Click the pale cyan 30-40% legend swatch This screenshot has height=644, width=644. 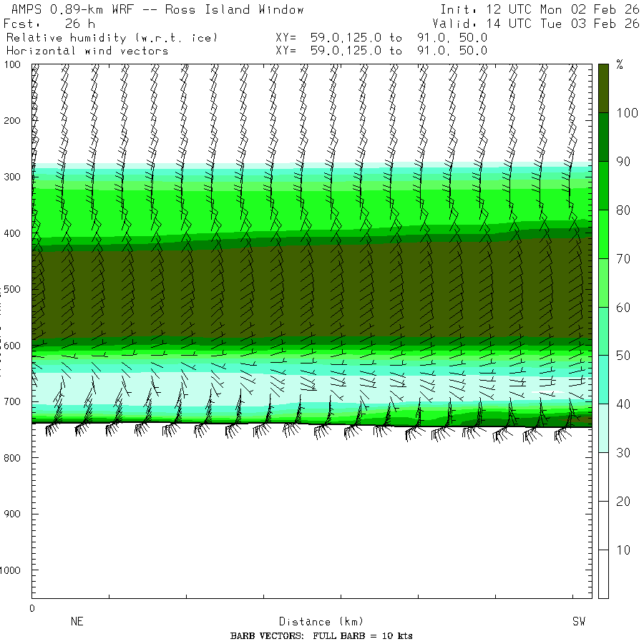pos(603,429)
